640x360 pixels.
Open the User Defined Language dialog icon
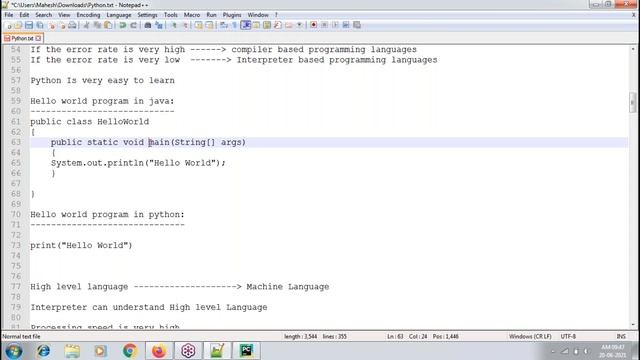256,25
